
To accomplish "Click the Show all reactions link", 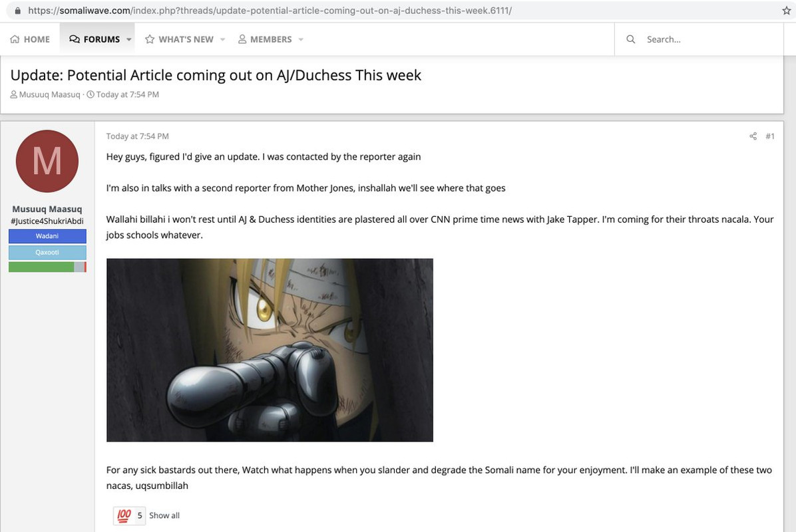I will point(164,515).
